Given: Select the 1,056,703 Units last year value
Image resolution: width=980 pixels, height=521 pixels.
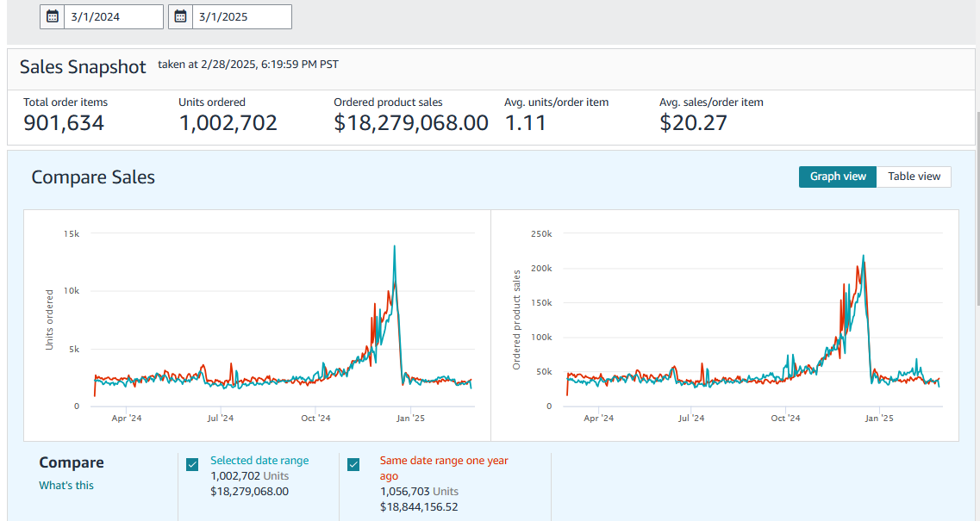Looking at the screenshot, I should click(x=419, y=492).
